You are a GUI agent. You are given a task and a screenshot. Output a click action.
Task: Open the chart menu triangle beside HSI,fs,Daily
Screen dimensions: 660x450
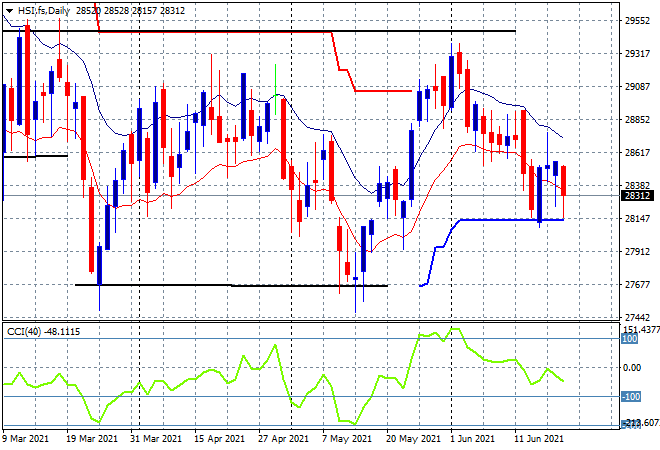[x=9, y=11]
